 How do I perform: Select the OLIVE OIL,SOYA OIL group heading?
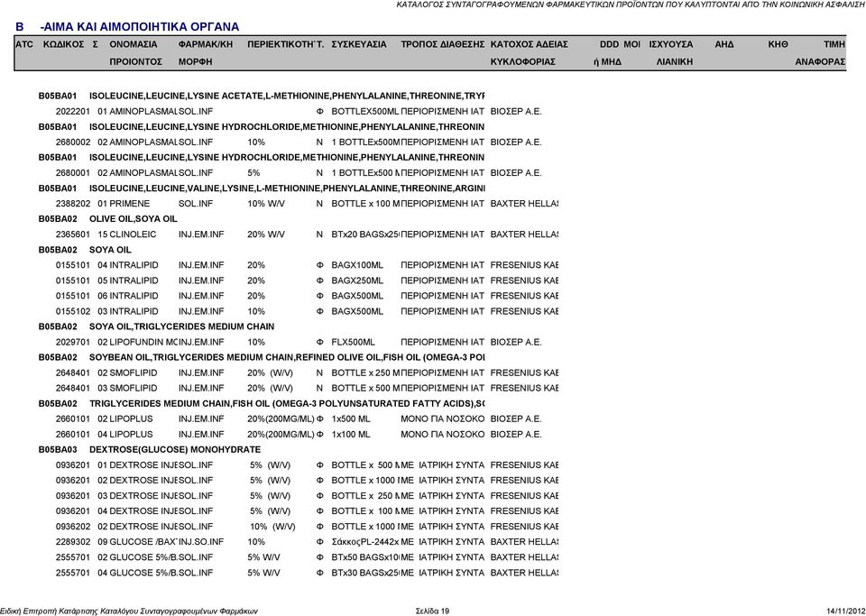pos(134,219)
